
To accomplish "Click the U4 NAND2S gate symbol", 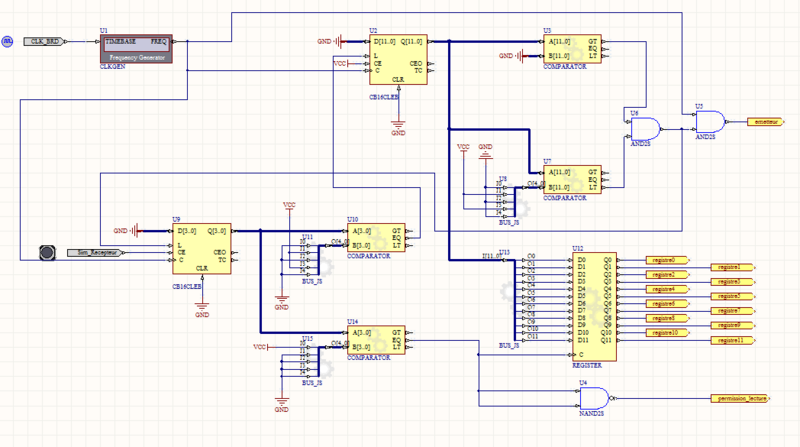I will 597,398.
